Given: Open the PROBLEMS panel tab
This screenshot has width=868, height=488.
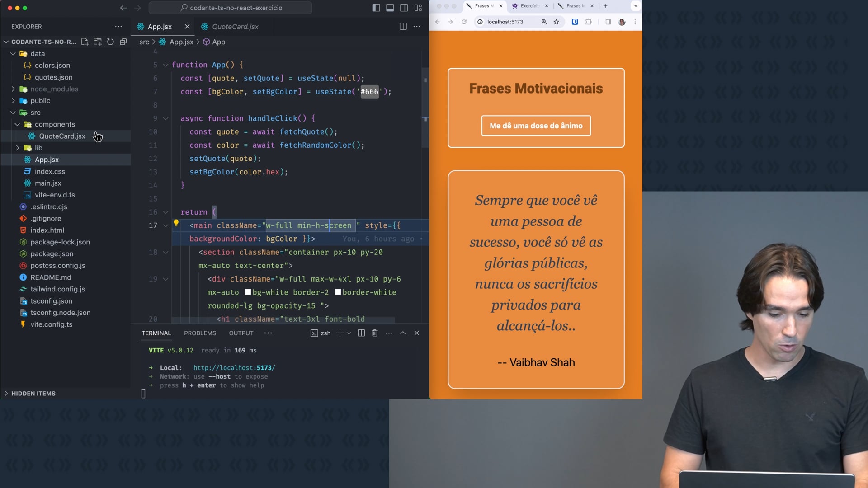Looking at the screenshot, I should (200, 333).
